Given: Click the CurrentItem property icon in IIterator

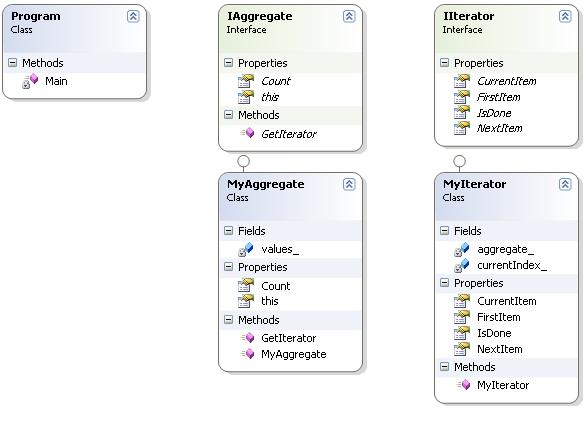Looking at the screenshot, I should pos(462,81).
